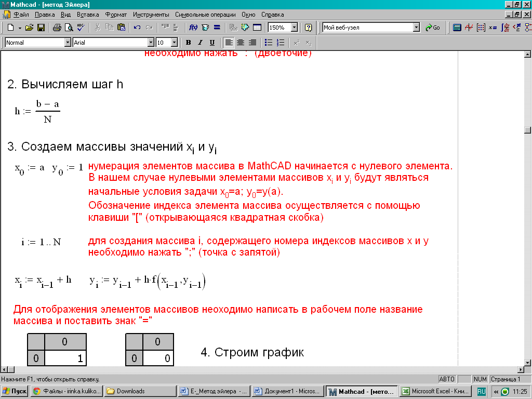Toggle bold text formatting
The image size is (532, 399).
pyautogui.click(x=188, y=43)
